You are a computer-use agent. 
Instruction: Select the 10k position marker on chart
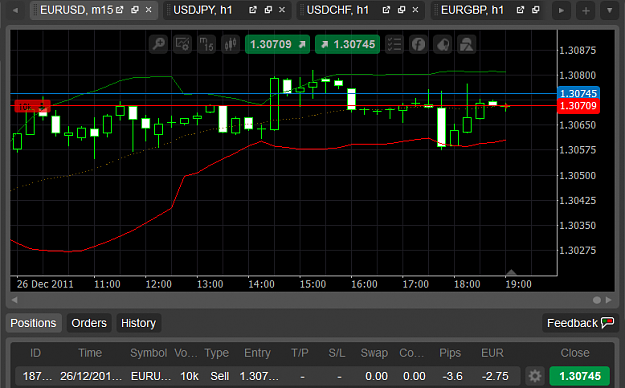coord(32,106)
